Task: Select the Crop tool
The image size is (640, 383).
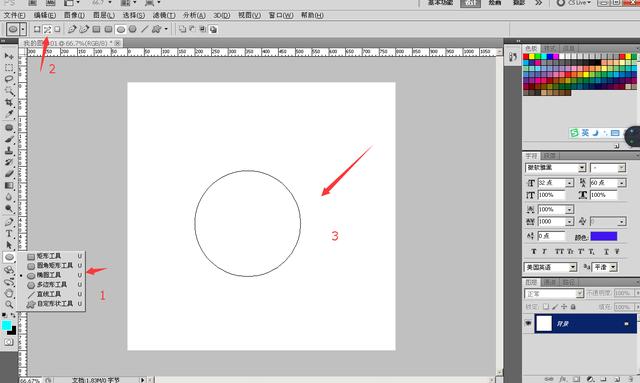Action: (x=9, y=102)
